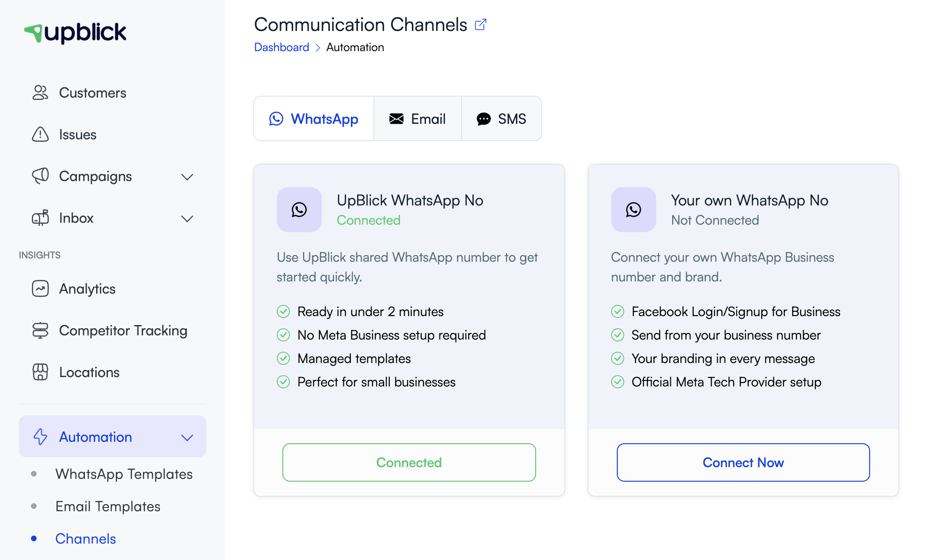Click the Upblick logo

75,33
